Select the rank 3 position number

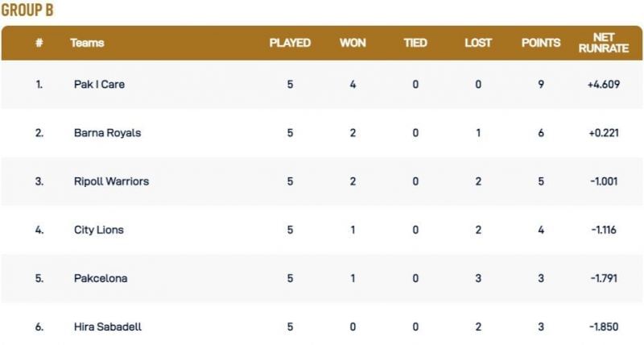pos(39,181)
